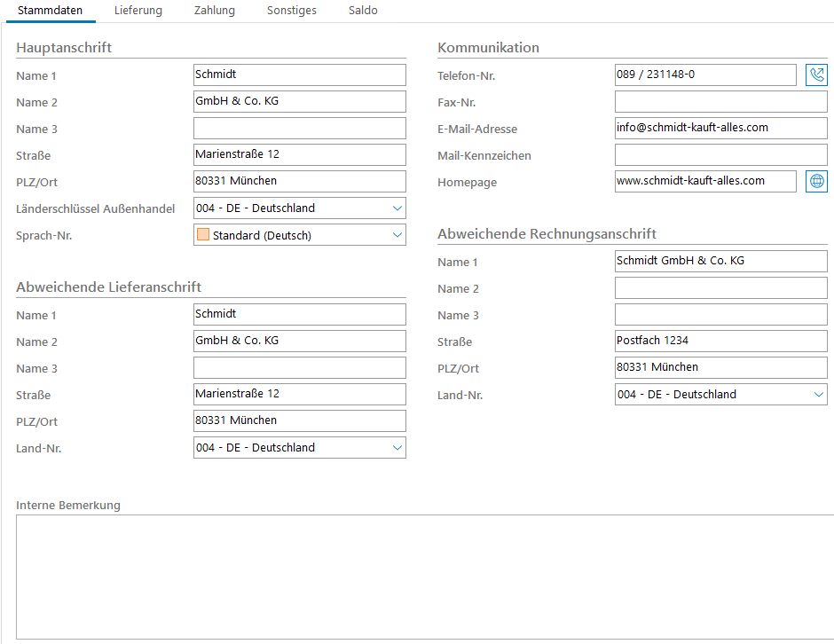
Task: Click the Postfach 1234 Straße field
Action: click(x=720, y=342)
